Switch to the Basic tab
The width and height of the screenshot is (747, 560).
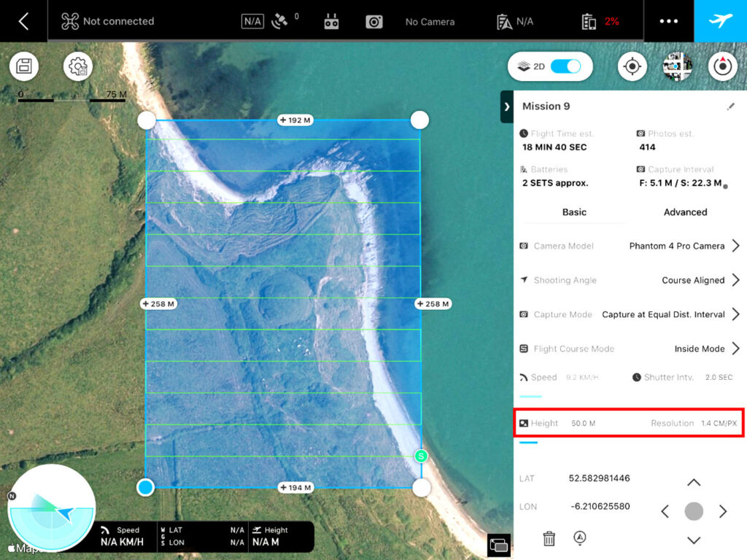[574, 212]
